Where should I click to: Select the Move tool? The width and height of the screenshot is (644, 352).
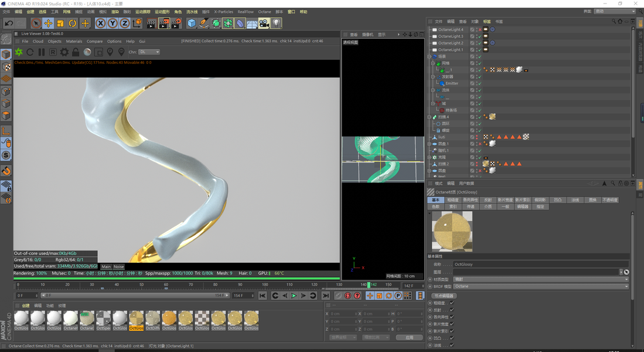[x=48, y=23]
